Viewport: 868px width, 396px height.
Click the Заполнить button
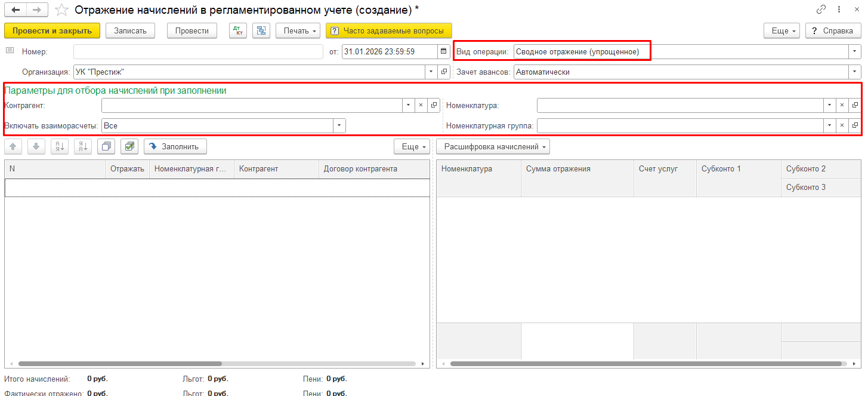(x=175, y=146)
